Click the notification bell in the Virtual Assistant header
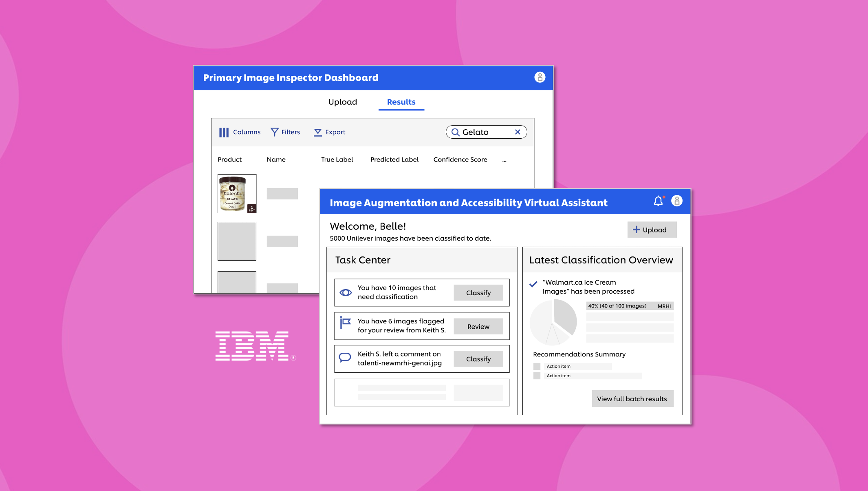 pos(658,201)
